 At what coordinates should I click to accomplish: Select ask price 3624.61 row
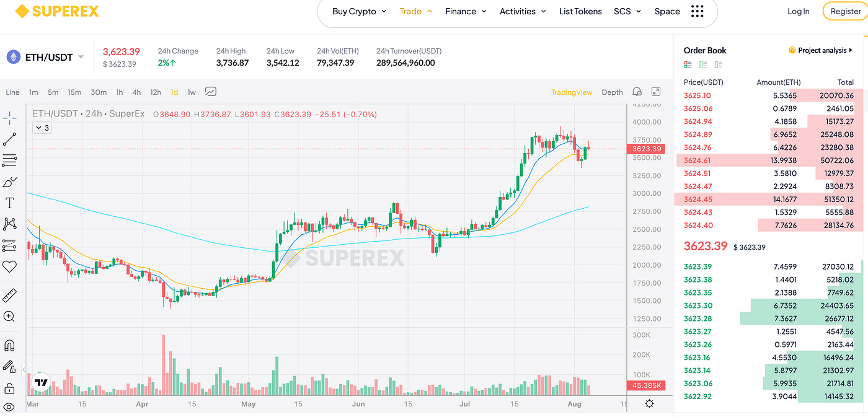click(768, 160)
